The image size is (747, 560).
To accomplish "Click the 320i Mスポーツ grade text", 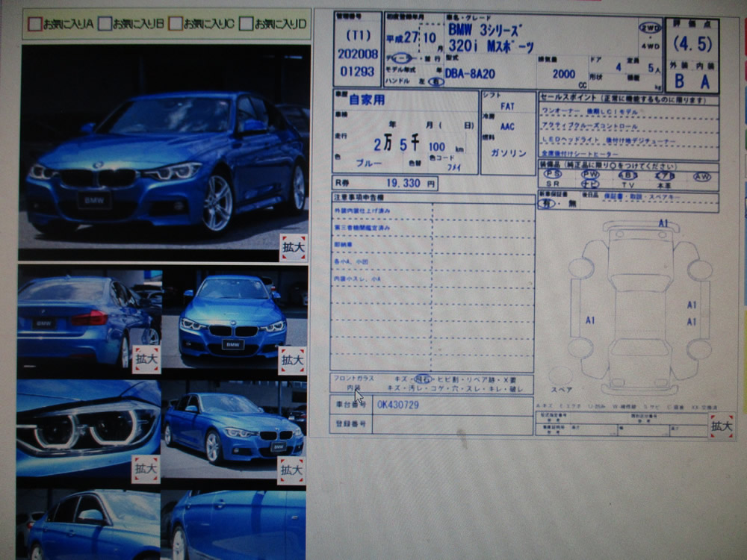I will point(492,46).
